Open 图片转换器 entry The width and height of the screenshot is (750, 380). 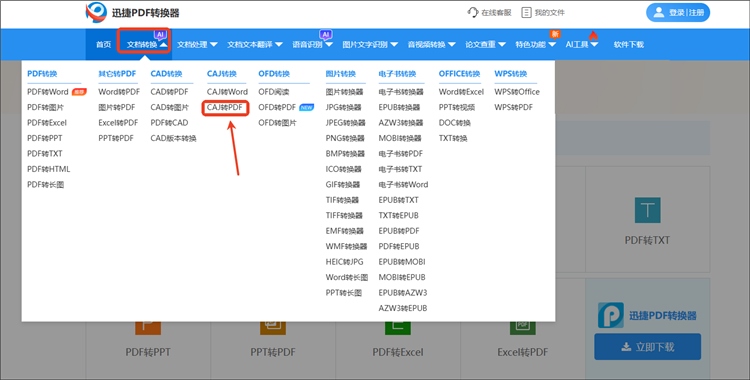pos(344,92)
